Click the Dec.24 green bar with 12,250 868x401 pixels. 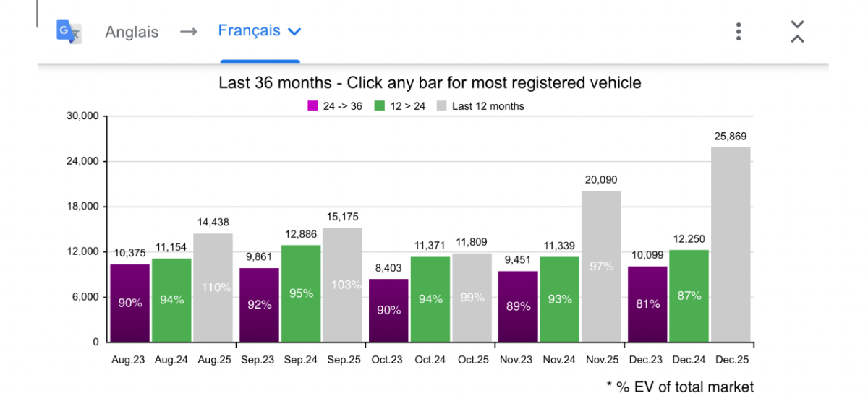[689, 296]
